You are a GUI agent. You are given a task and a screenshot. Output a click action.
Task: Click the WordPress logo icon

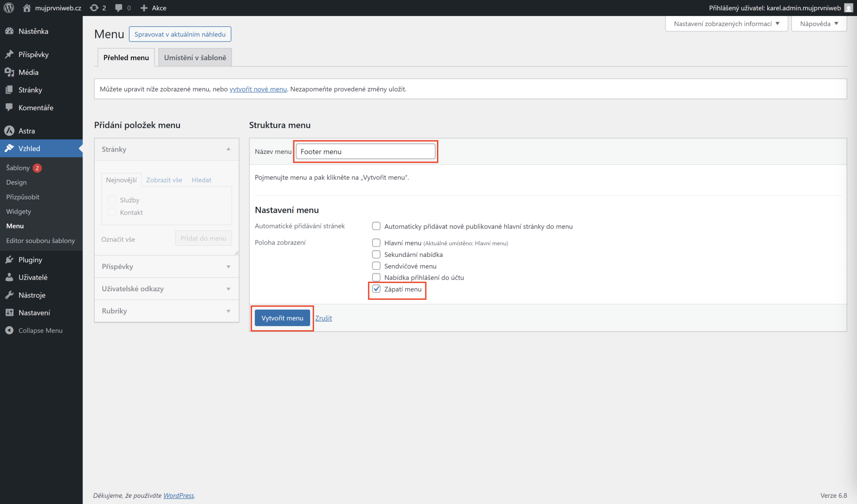(9, 8)
